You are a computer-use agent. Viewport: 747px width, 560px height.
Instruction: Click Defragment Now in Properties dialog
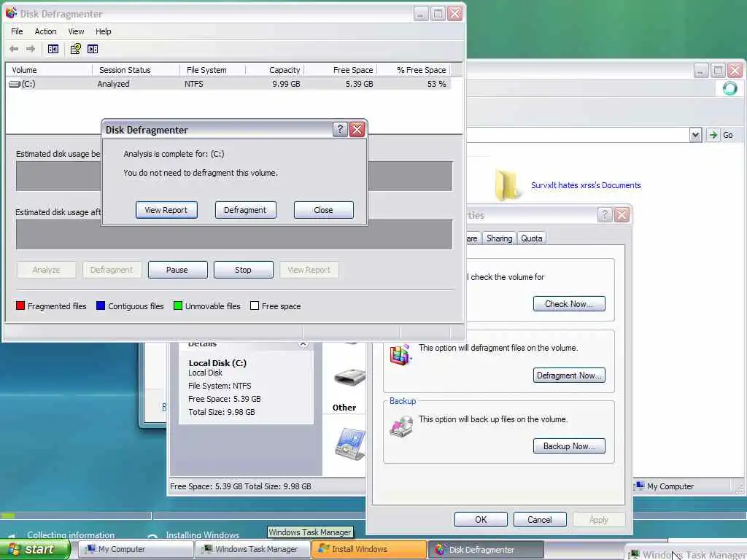569,376
